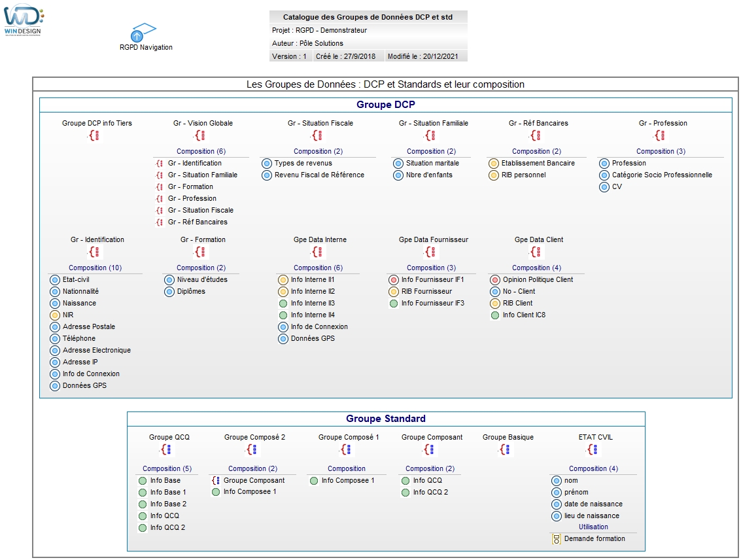
Task: Select the Groupe Basique bracket icon
Action: 505,449
